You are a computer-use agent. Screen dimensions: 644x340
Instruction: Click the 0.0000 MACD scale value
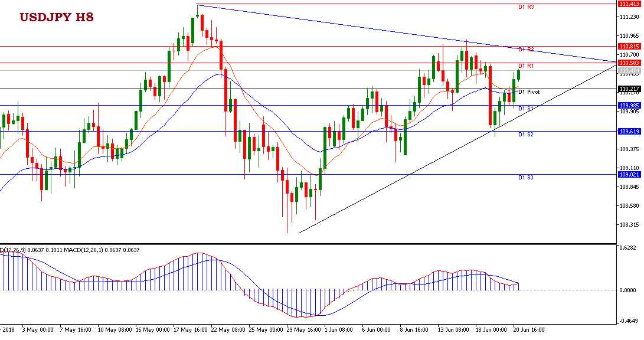point(628,290)
